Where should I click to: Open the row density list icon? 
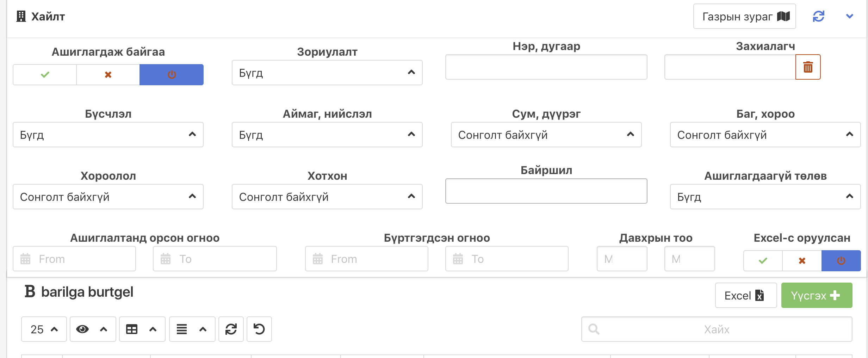(192, 329)
